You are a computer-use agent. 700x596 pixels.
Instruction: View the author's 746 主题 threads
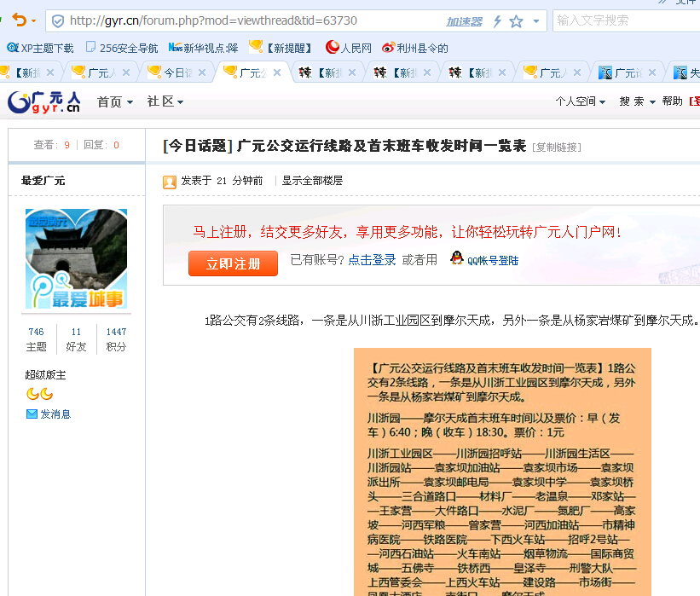(x=36, y=339)
